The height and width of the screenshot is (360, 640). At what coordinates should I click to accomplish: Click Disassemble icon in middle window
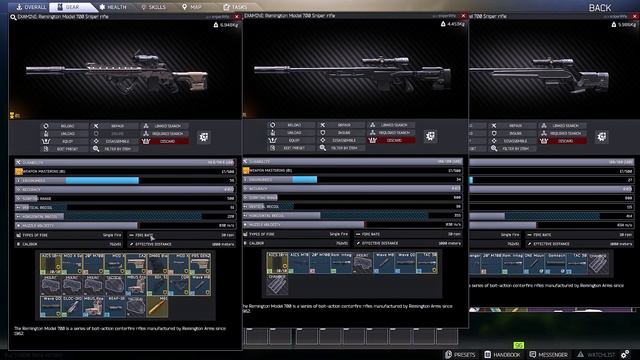pyautogui.click(x=323, y=140)
